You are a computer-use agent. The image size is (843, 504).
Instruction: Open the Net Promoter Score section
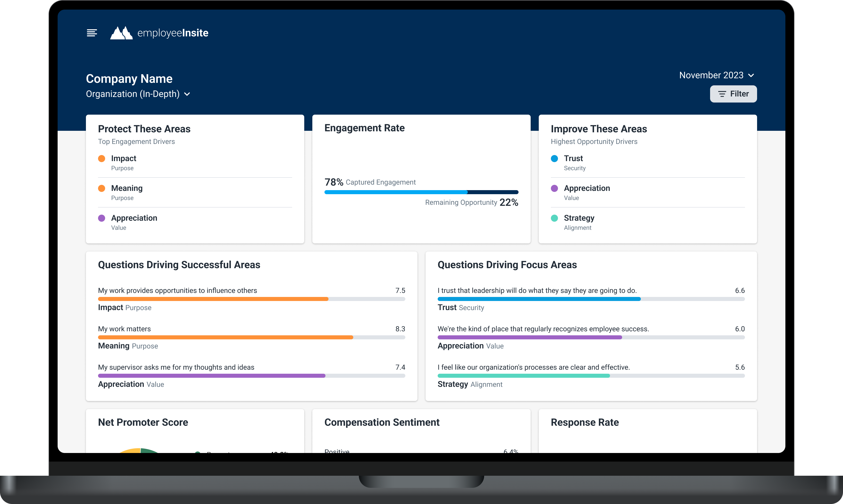pyautogui.click(x=143, y=422)
